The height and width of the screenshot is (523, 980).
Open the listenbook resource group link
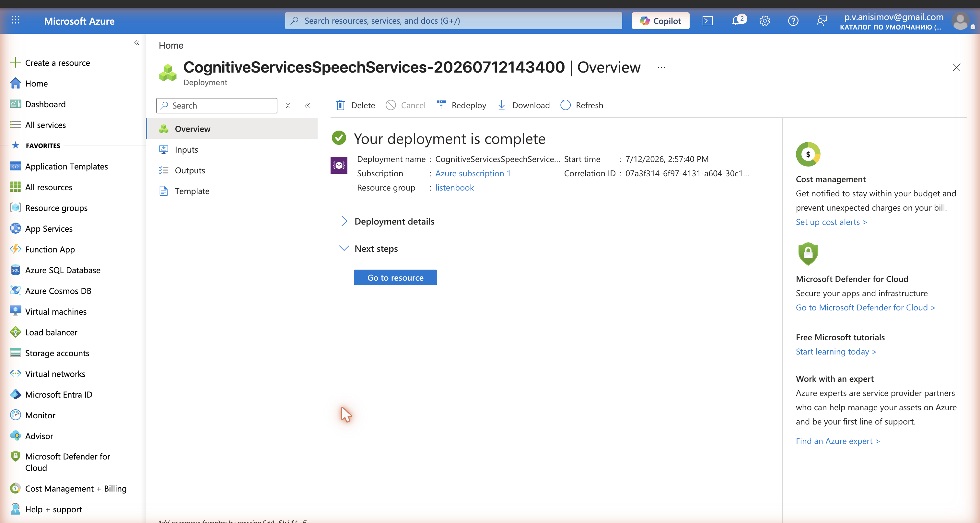tap(454, 188)
